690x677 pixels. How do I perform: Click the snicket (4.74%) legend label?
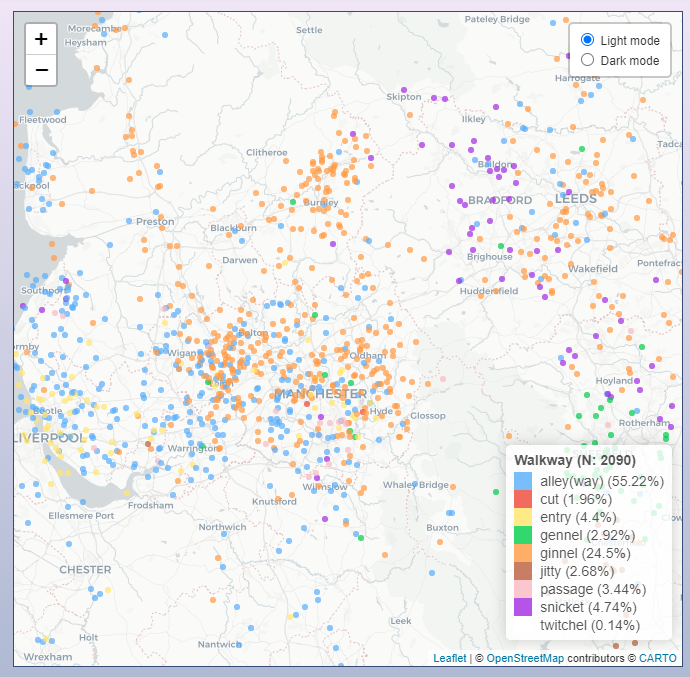tap(588, 607)
